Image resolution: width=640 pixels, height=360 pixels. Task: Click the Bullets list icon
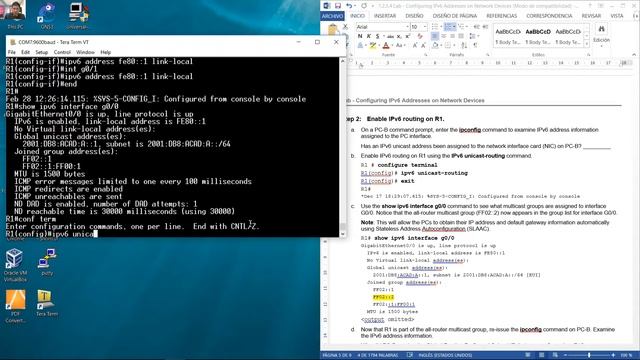point(435,27)
